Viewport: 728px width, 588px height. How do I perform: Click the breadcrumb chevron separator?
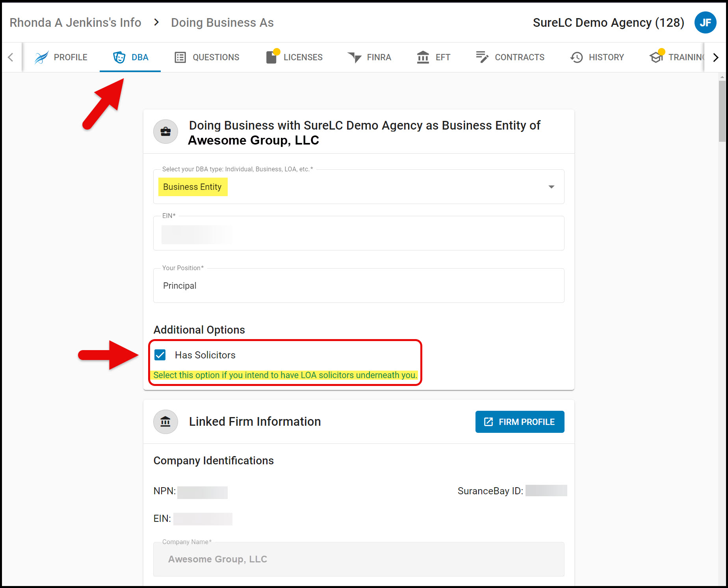156,22
